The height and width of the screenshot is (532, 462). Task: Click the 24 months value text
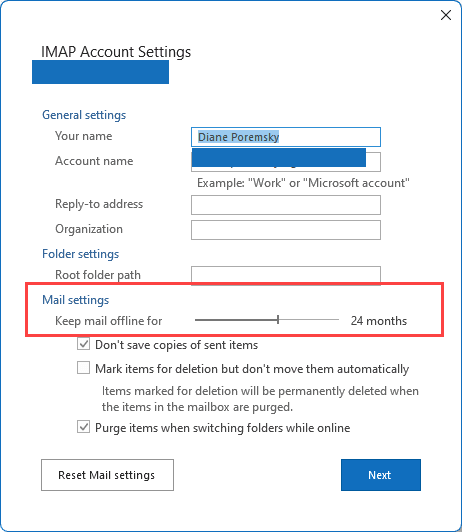379,321
